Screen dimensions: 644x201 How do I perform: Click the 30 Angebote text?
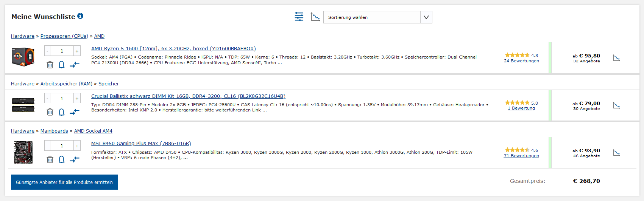click(x=586, y=109)
